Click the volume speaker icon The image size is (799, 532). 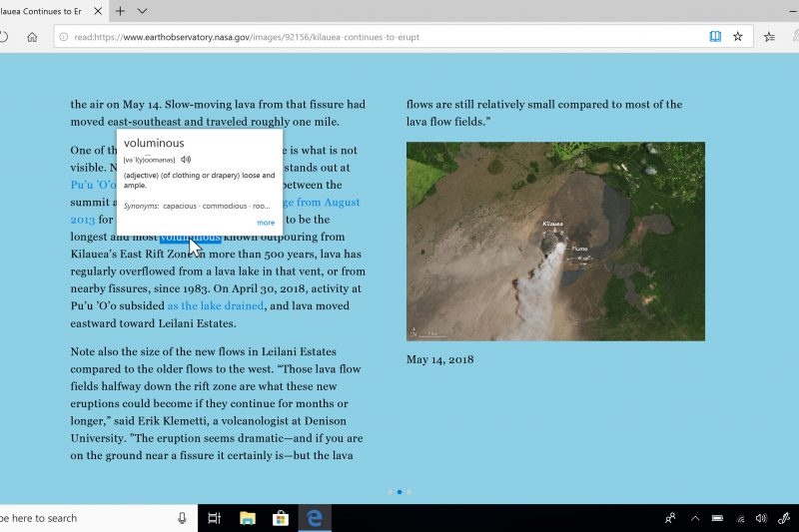(761, 518)
